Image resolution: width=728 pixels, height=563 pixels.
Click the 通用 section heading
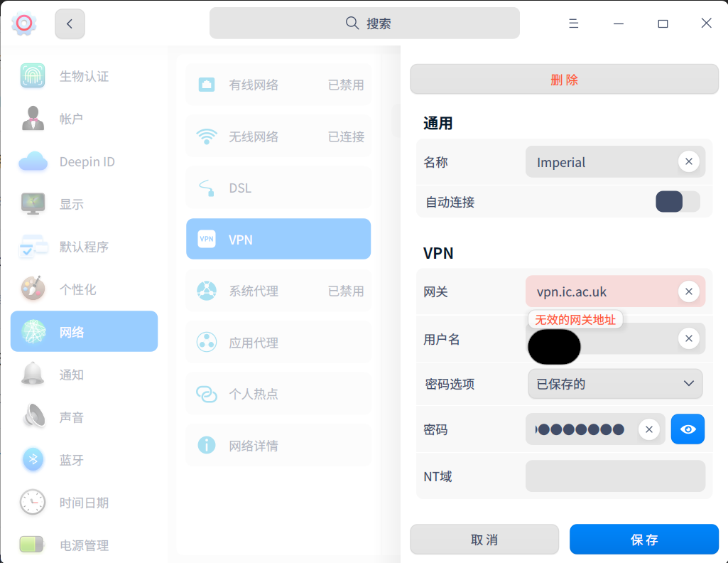tap(438, 123)
